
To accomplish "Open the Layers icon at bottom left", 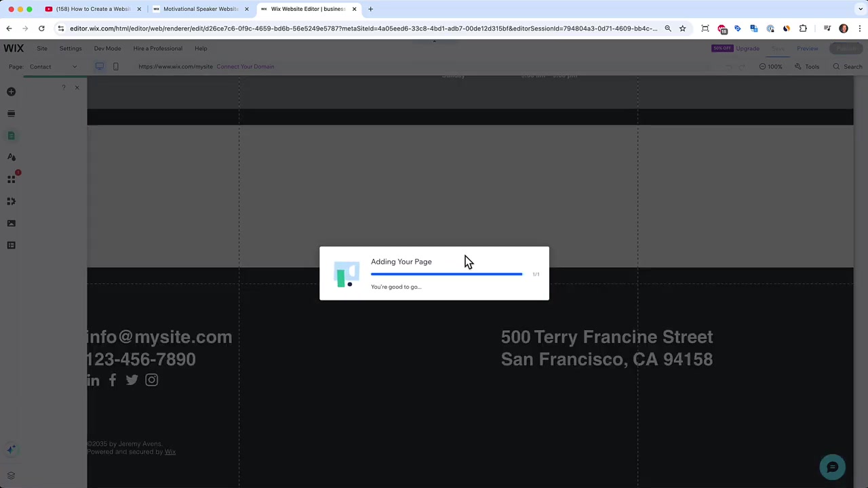I will (x=11, y=476).
